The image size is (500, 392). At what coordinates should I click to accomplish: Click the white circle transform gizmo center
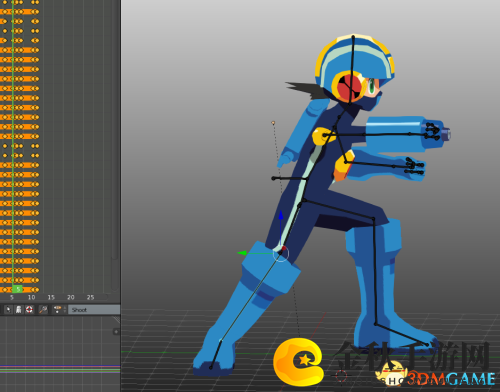[x=281, y=254]
